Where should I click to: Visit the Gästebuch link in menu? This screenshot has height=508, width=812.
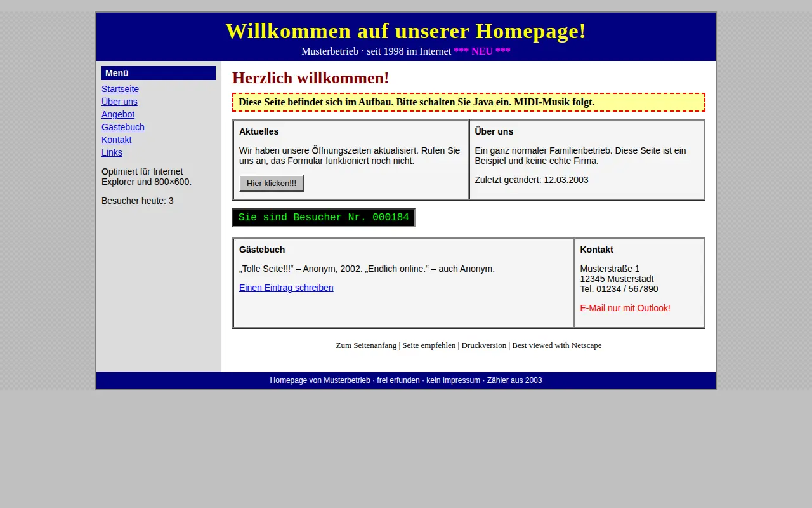tap(123, 127)
